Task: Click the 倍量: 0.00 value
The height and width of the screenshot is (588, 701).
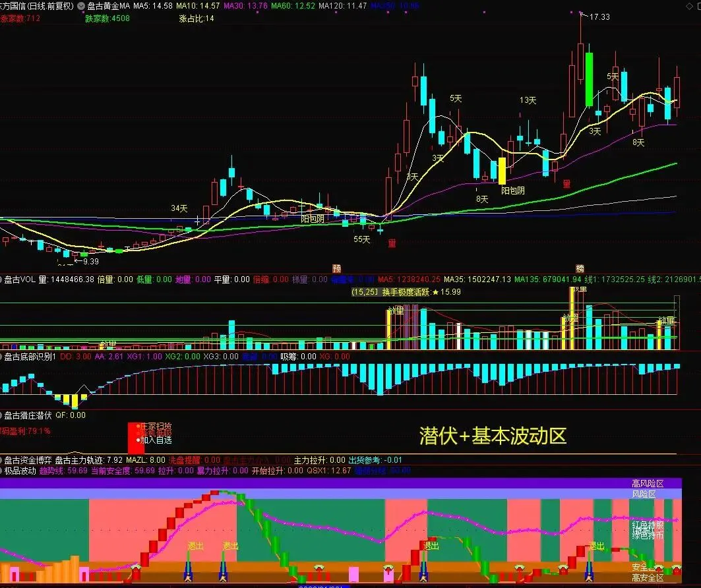Action: point(115,279)
